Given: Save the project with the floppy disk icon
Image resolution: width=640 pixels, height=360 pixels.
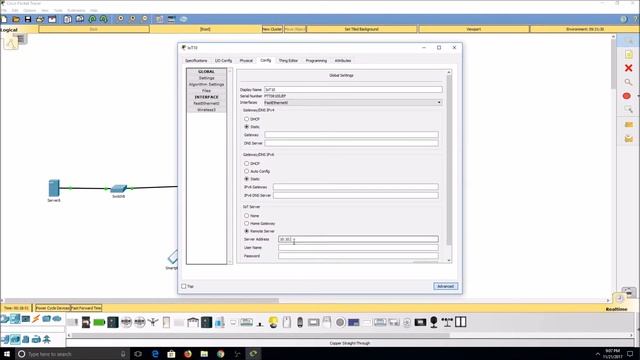Looking at the screenshot, I should 28,19.
